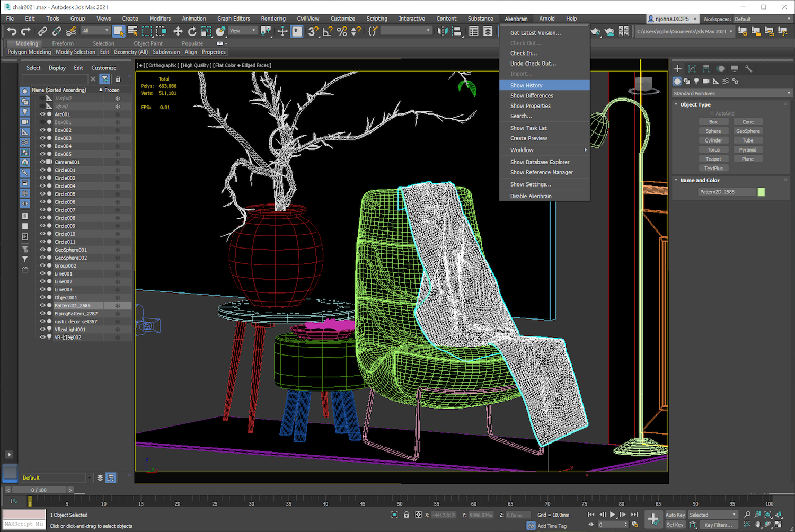The height and width of the screenshot is (532, 795).
Task: Click the Select and Rotate tool
Action: click(x=192, y=32)
